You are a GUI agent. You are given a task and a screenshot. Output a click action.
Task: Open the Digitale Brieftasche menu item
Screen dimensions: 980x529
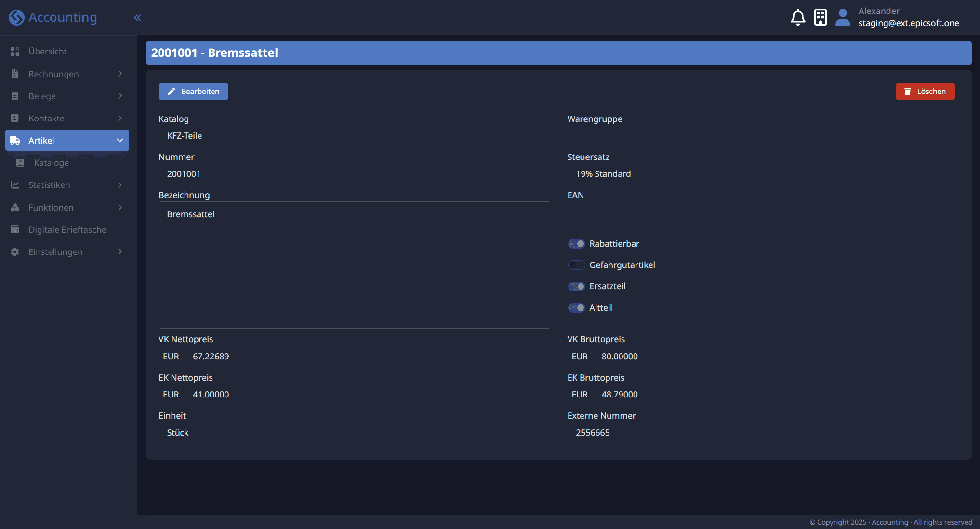(67, 230)
